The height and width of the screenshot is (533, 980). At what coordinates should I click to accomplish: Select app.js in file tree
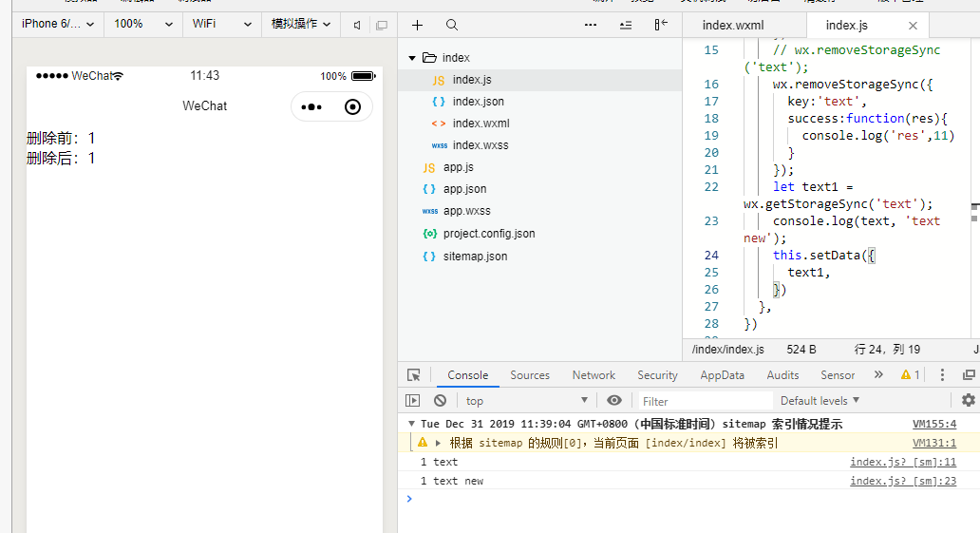point(540,167)
